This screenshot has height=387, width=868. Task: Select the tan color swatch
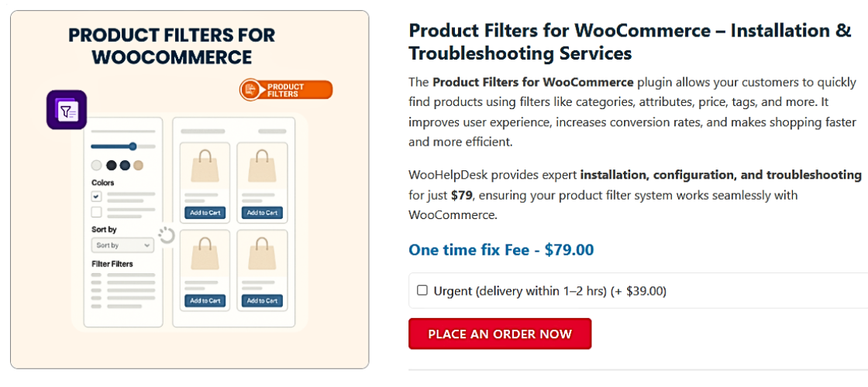[x=138, y=165]
